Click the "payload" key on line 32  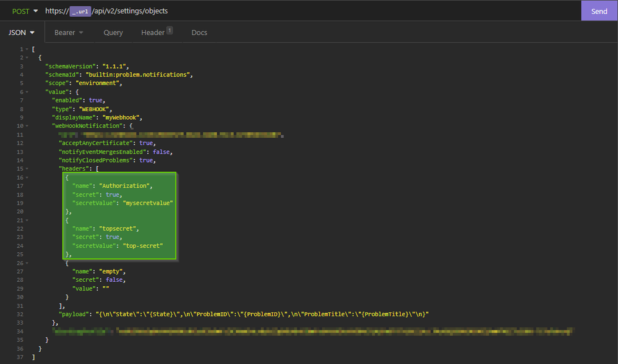click(72, 314)
